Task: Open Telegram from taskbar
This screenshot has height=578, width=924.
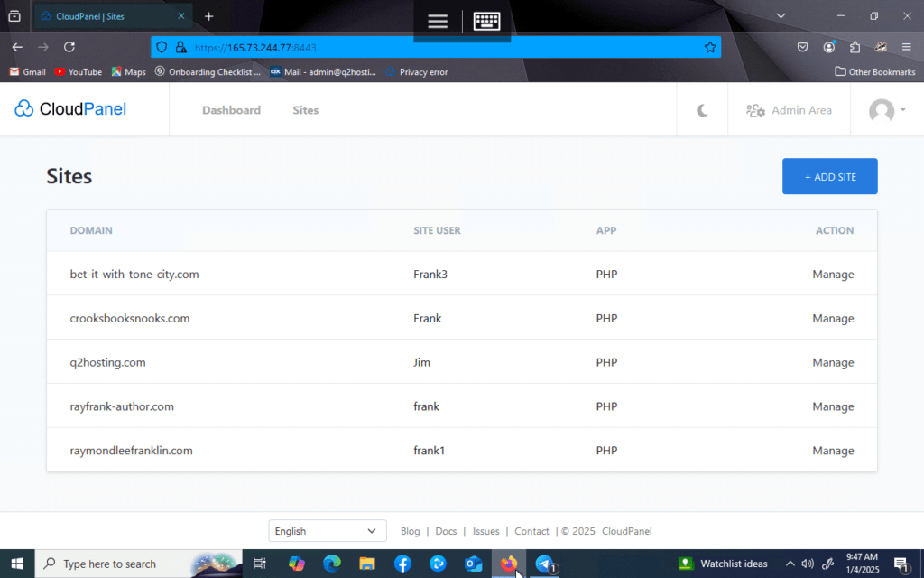Action: (544, 564)
